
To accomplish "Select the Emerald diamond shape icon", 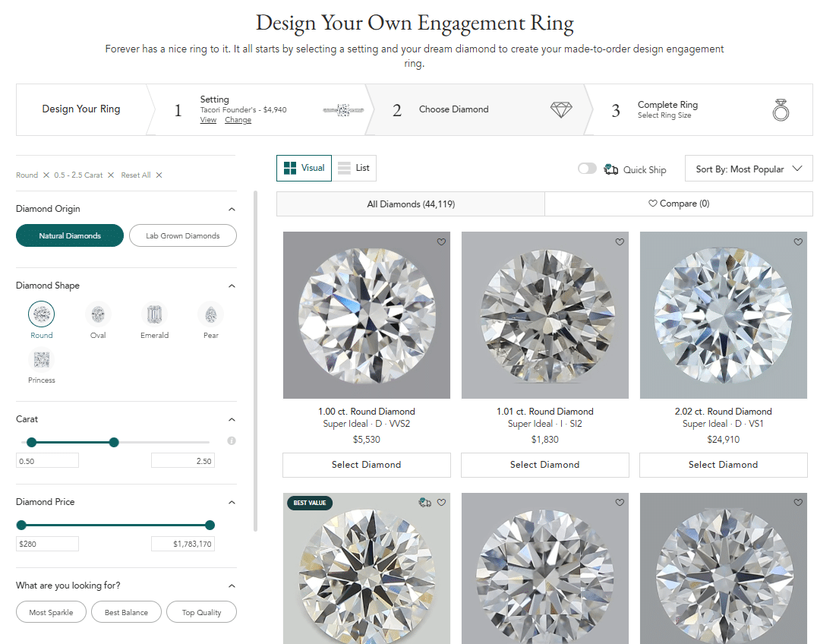I will tap(154, 313).
